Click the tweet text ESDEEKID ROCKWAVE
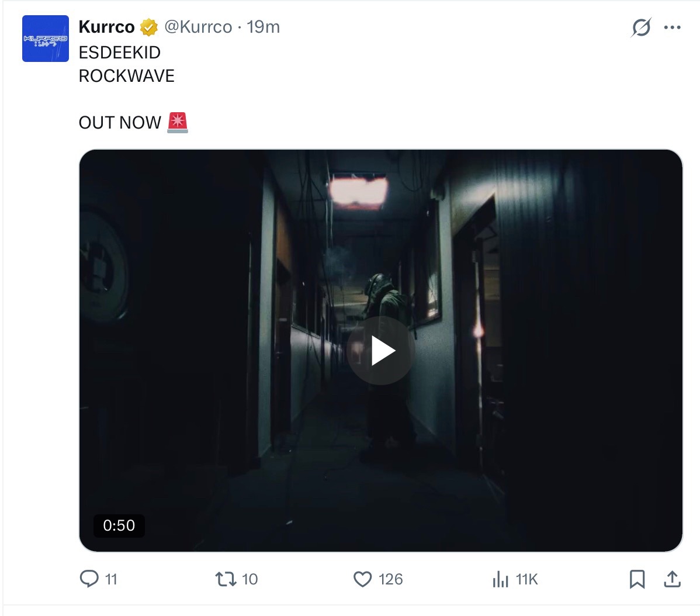700x616 pixels. click(126, 64)
